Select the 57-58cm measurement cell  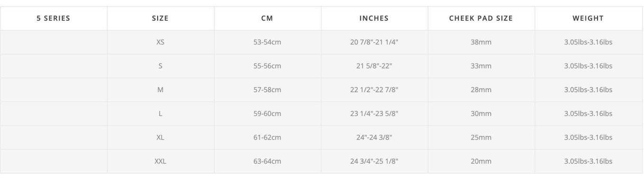[267, 89]
